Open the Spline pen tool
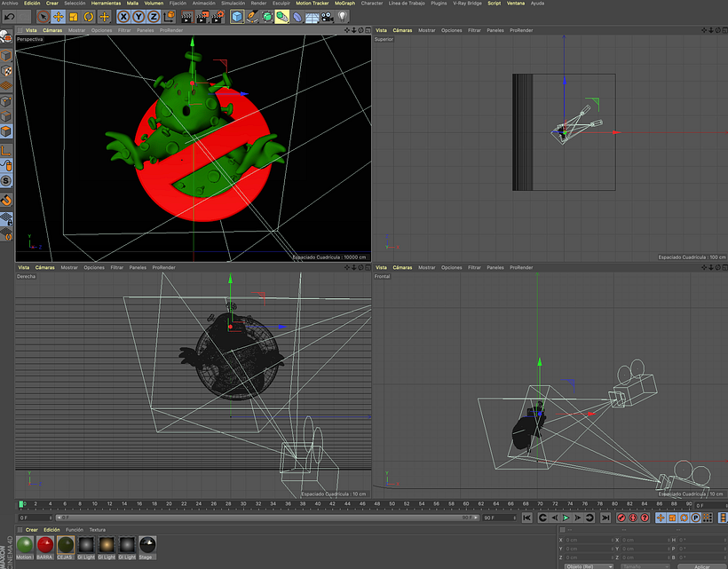Viewport: 728px width, 569px height. coord(252,17)
